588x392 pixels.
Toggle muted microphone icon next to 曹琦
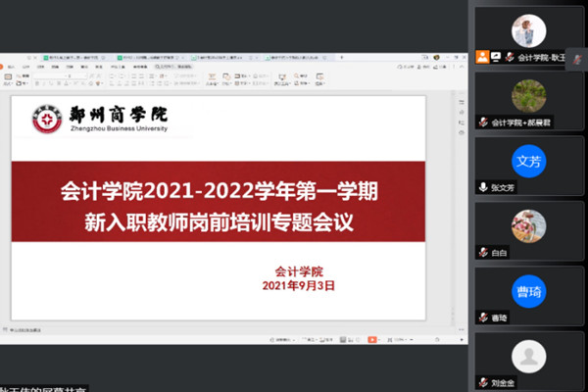point(483,318)
